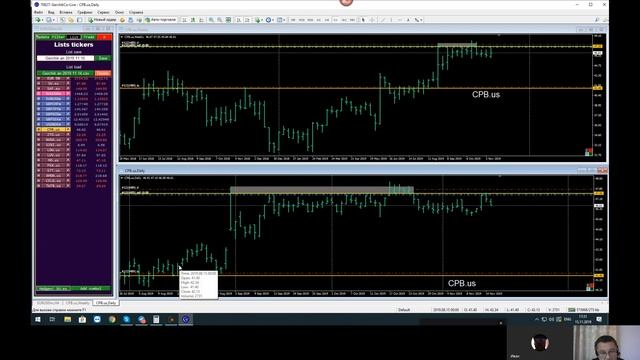This screenshot has width=640, height=360.
Task: Expand the Profiles dropdown arrow
Action: (x=53, y=20)
